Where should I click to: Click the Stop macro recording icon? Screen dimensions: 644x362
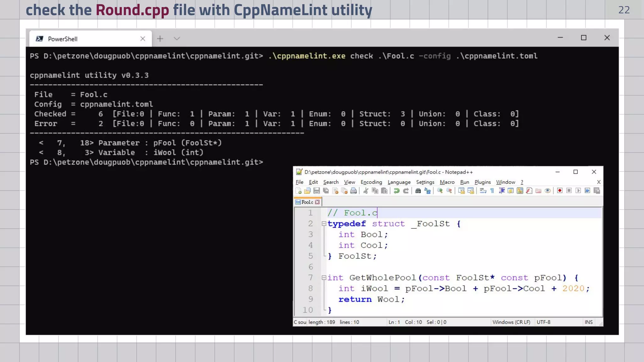[x=569, y=191]
